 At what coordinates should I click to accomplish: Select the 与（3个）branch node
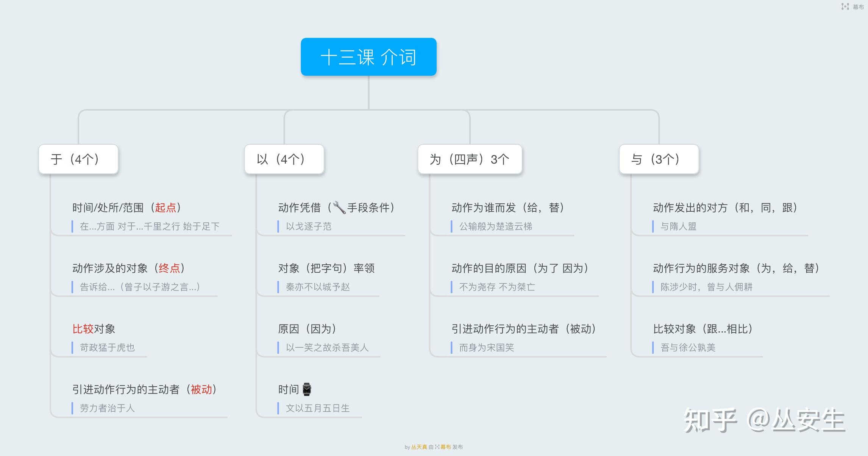[x=659, y=159]
